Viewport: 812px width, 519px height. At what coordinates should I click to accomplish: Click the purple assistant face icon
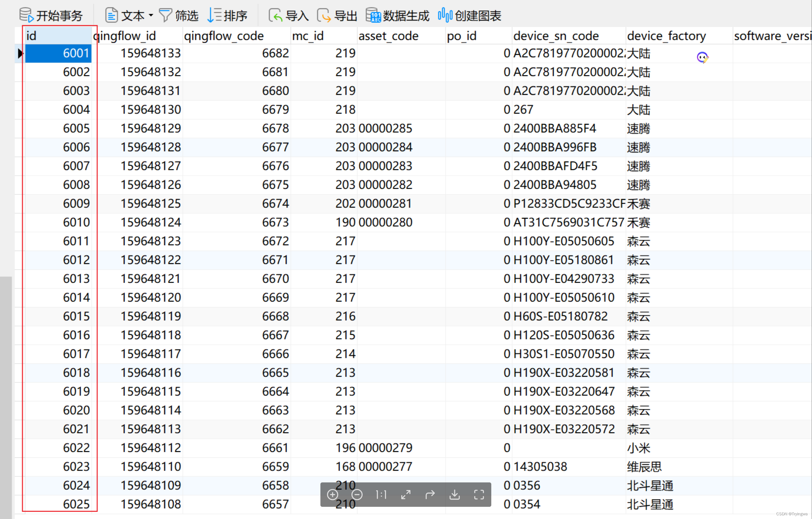tap(702, 58)
